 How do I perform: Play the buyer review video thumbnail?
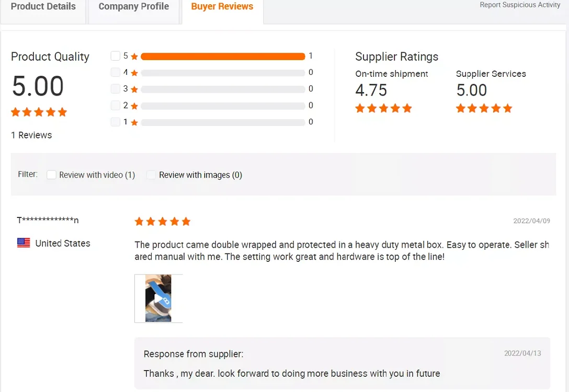pos(158,298)
